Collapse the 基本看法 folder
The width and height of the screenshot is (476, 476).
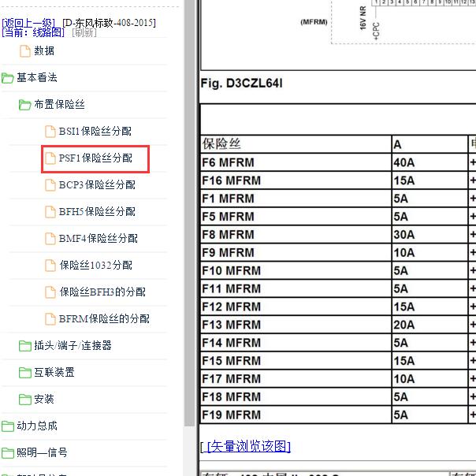(x=37, y=77)
